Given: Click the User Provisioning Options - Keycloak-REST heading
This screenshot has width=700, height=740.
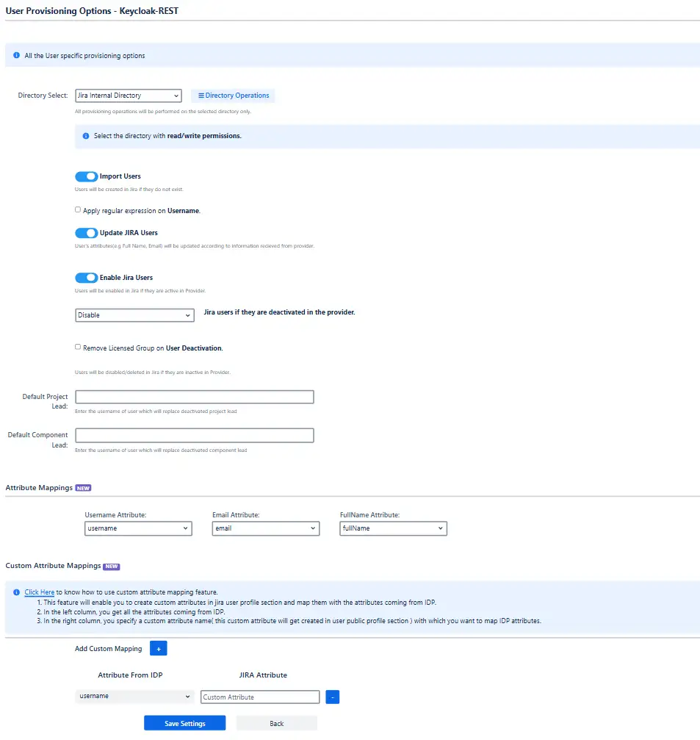Looking at the screenshot, I should (x=92, y=11).
